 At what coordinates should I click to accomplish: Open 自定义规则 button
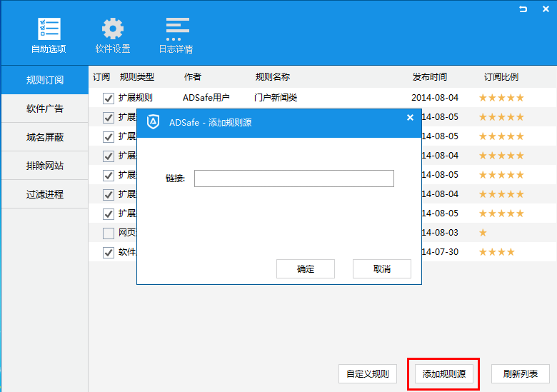coord(368,374)
